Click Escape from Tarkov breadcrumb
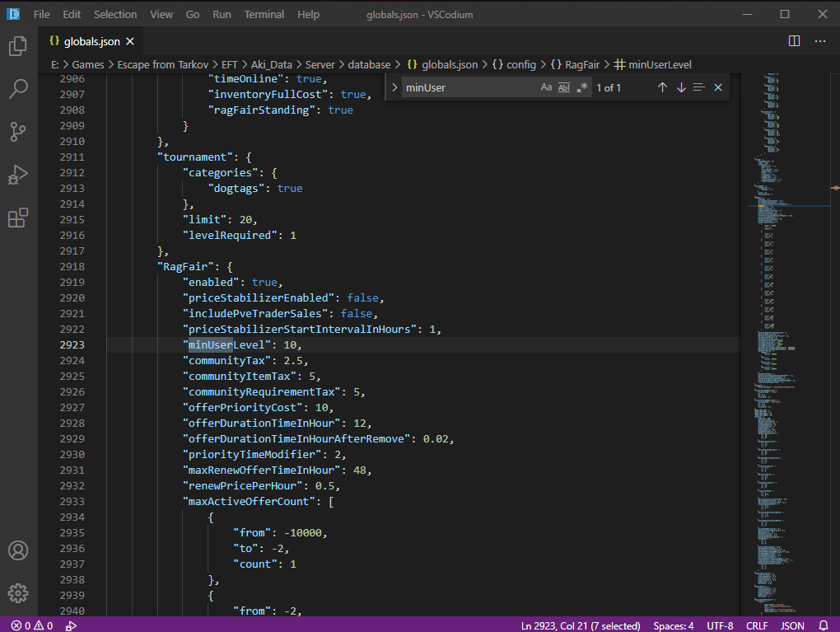840x632 pixels. [163, 65]
